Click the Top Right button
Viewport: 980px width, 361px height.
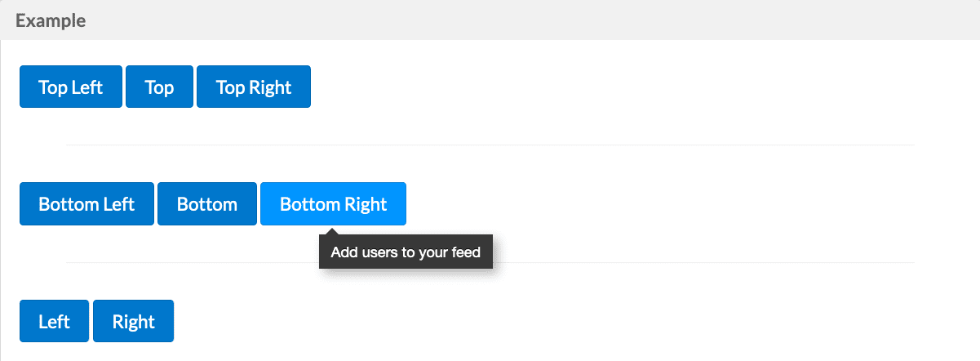pyautogui.click(x=254, y=87)
